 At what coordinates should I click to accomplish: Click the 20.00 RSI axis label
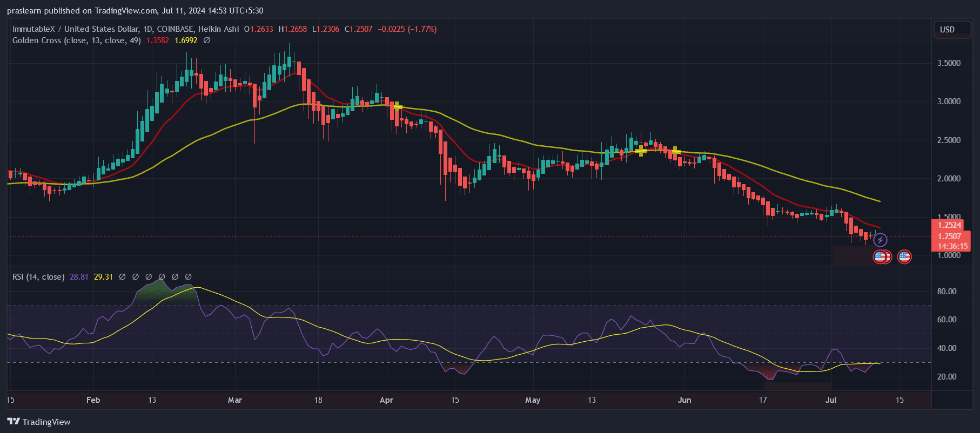point(947,377)
